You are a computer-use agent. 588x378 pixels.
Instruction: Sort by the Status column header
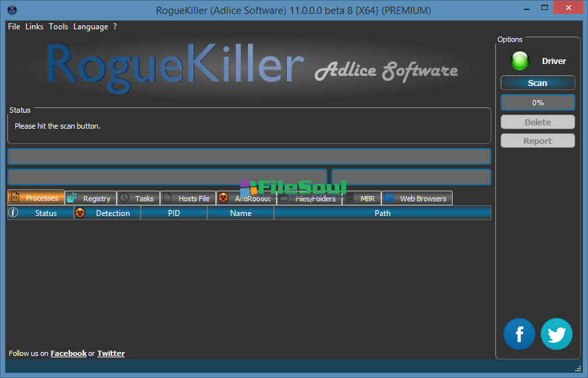41,213
